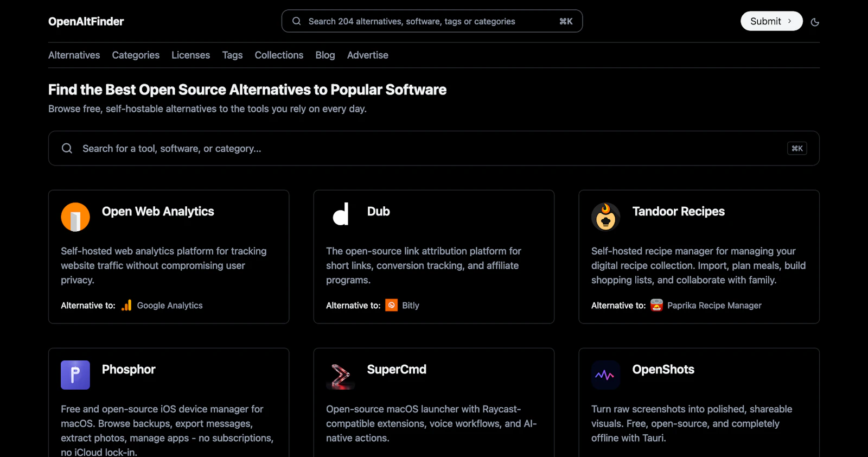The height and width of the screenshot is (457, 868).
Task: Click the ⌘K badge in main search box
Action: click(x=797, y=148)
